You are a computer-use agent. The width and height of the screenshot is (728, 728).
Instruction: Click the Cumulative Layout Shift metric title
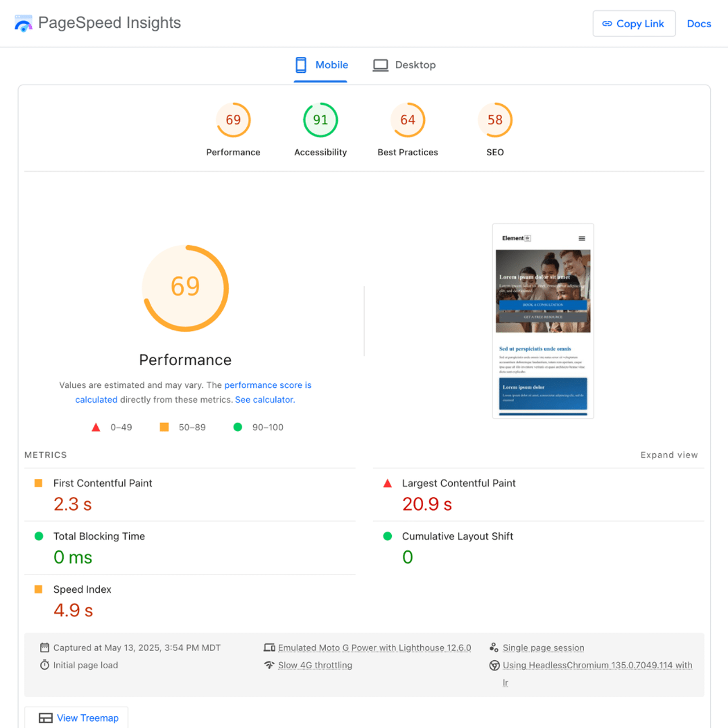point(457,536)
